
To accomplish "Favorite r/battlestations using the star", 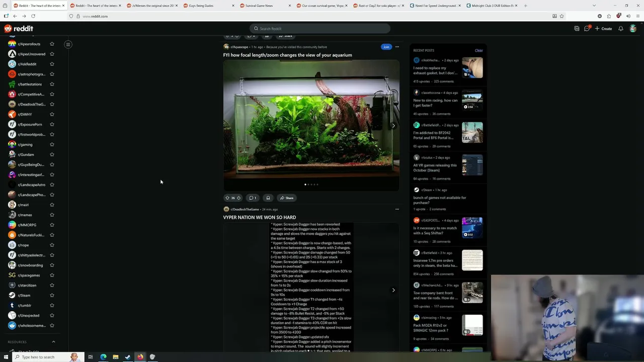I will [x=52, y=84].
